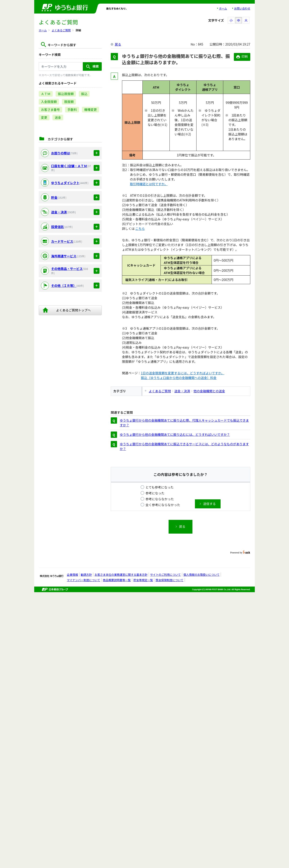Open よくあるご質問トップへ button
Screen dimensions: 289x868
click(x=70, y=310)
